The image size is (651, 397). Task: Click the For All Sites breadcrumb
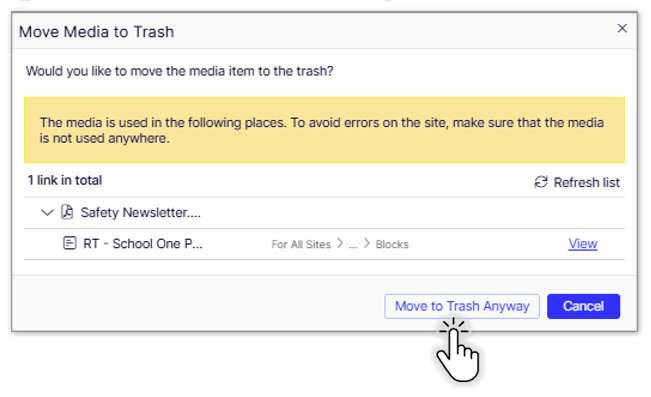tap(301, 244)
